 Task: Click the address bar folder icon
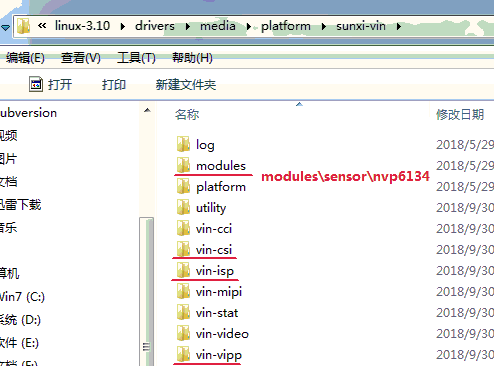point(23,26)
